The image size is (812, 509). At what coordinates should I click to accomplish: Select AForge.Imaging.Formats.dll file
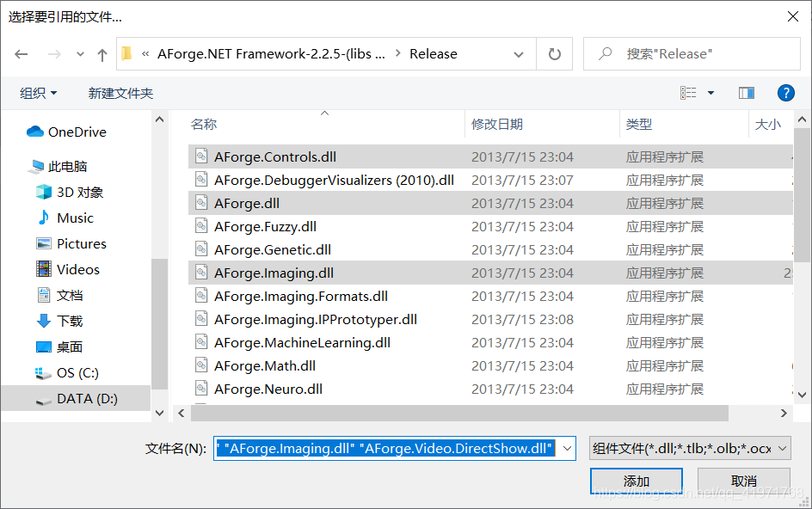490,296
